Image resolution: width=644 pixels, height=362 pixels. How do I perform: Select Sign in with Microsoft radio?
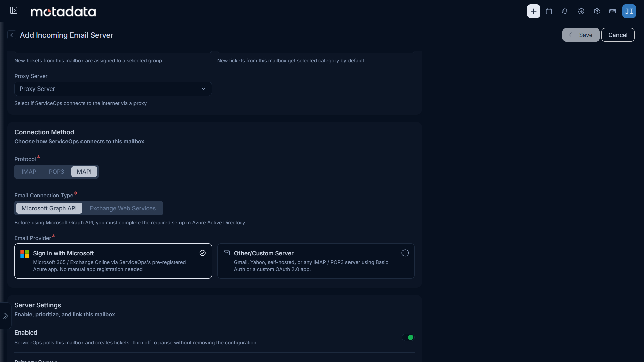203,253
